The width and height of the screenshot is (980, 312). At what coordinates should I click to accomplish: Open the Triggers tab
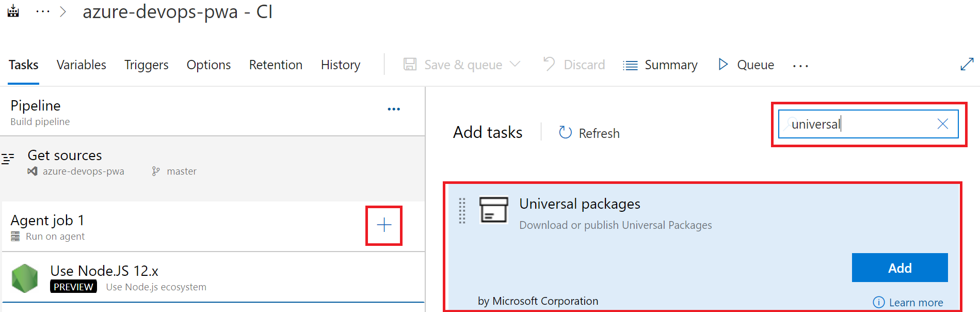pyautogui.click(x=146, y=65)
